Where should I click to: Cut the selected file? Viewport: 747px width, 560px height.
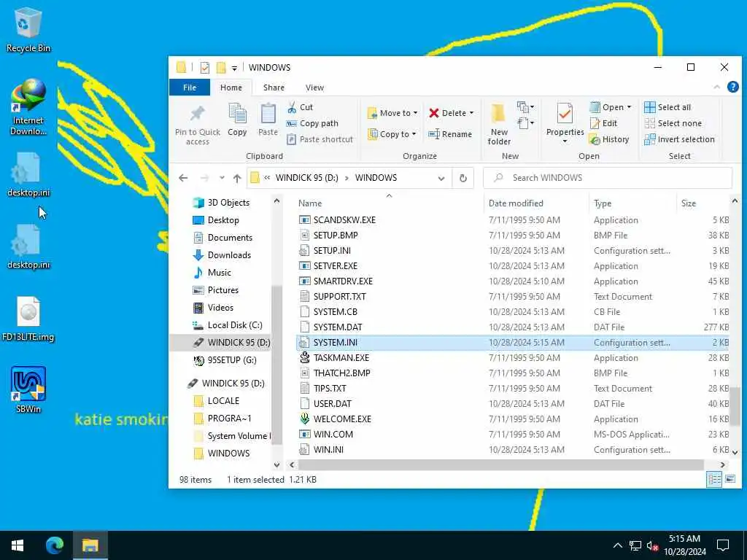(x=300, y=107)
